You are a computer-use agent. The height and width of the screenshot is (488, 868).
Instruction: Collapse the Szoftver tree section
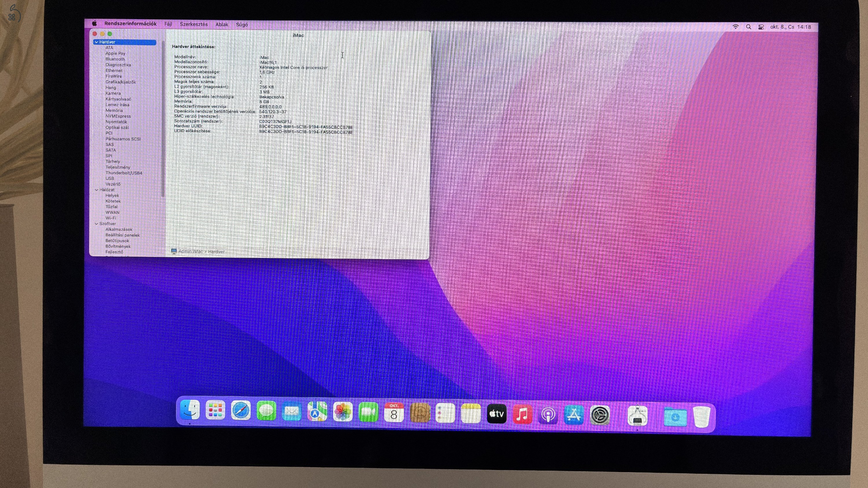click(96, 224)
